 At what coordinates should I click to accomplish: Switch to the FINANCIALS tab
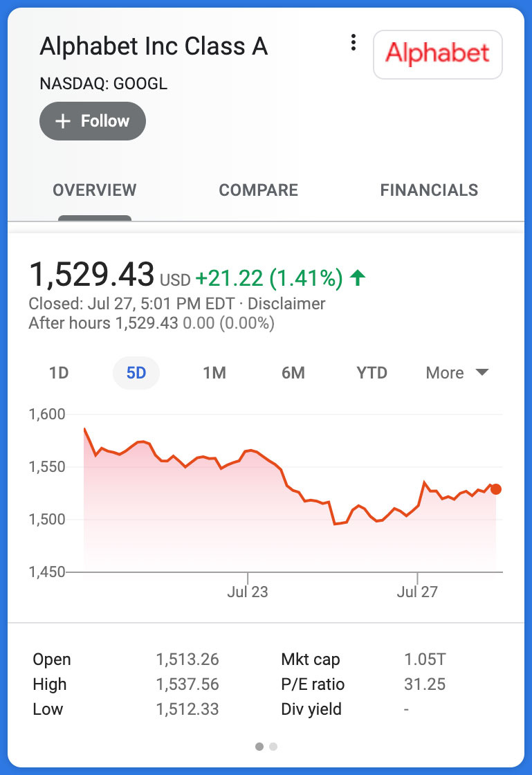(429, 190)
